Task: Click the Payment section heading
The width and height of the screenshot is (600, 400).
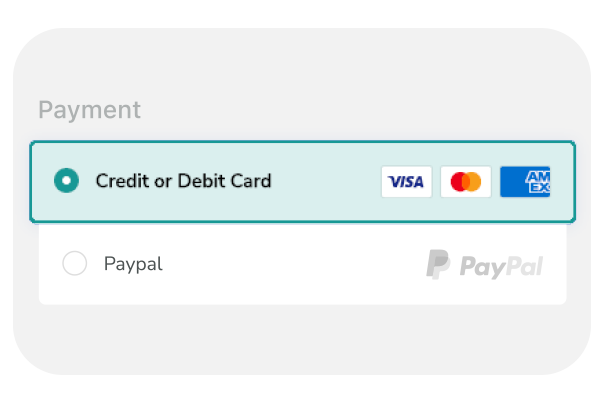Action: pos(90,110)
